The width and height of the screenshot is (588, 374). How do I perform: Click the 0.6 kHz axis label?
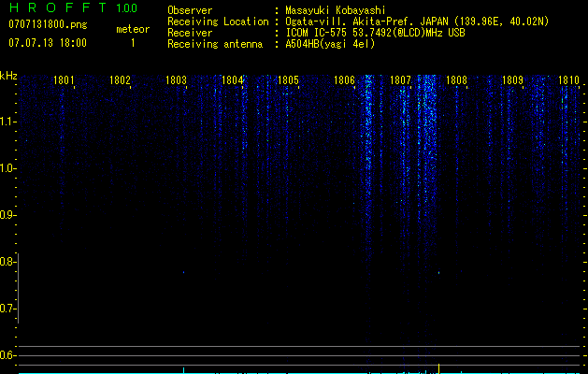tap(7, 355)
